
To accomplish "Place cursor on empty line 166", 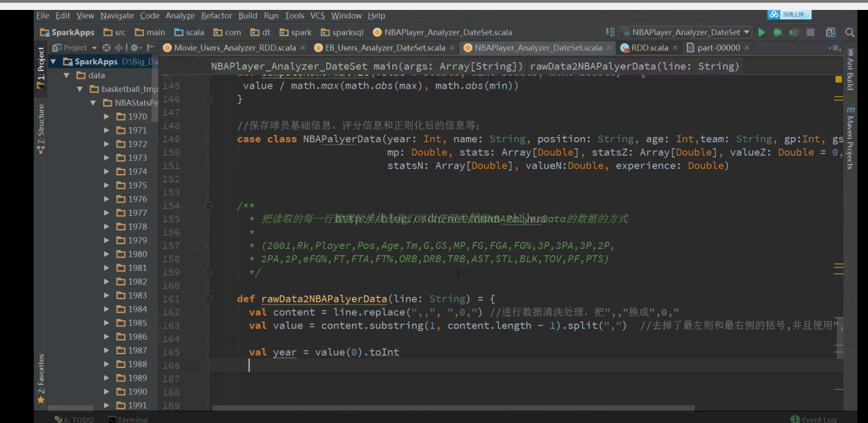I will coord(526,365).
